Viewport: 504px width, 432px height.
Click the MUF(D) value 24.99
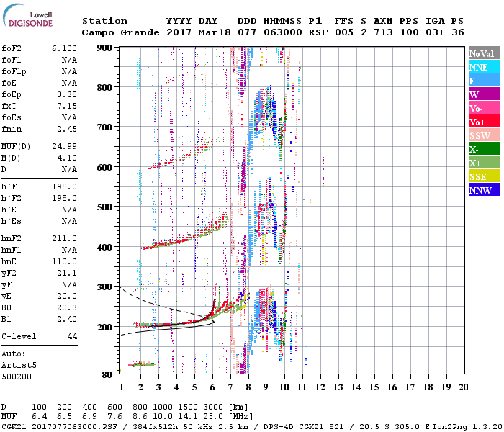(64, 147)
